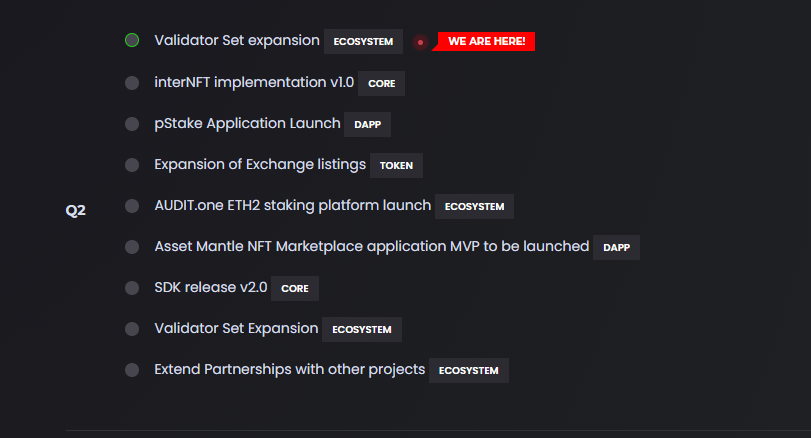Select the TOKEN tag on Exchange listings
Image resolution: width=811 pixels, height=438 pixels.
click(396, 166)
